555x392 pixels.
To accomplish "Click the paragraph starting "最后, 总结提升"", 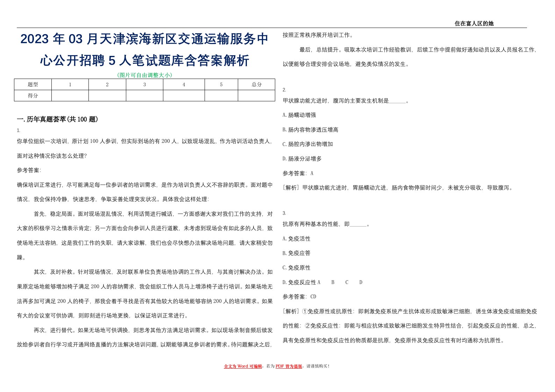I will [x=410, y=57].
